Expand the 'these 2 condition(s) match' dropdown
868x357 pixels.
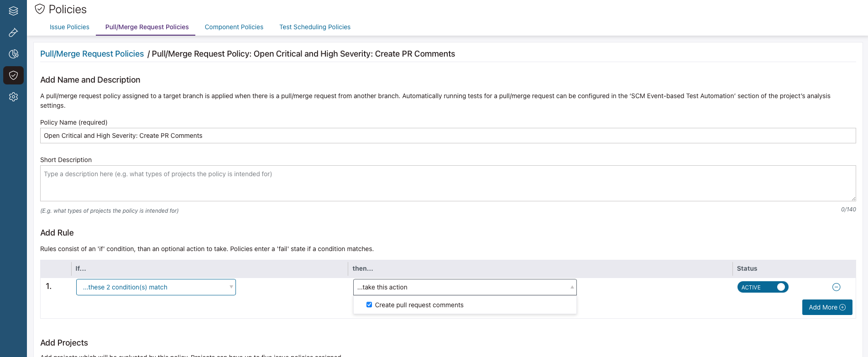(156, 287)
